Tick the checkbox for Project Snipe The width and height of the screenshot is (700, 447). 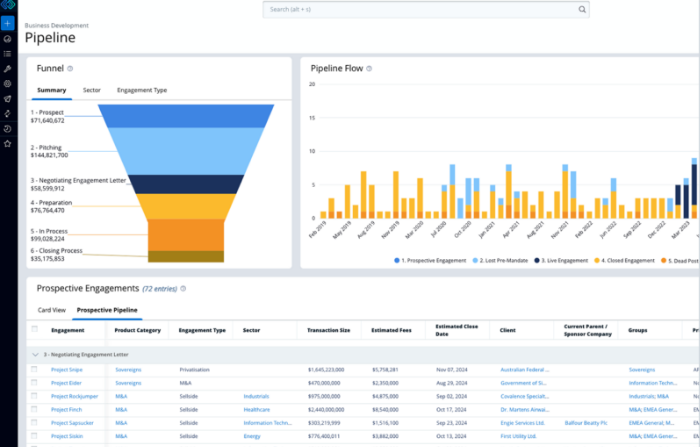(34, 369)
